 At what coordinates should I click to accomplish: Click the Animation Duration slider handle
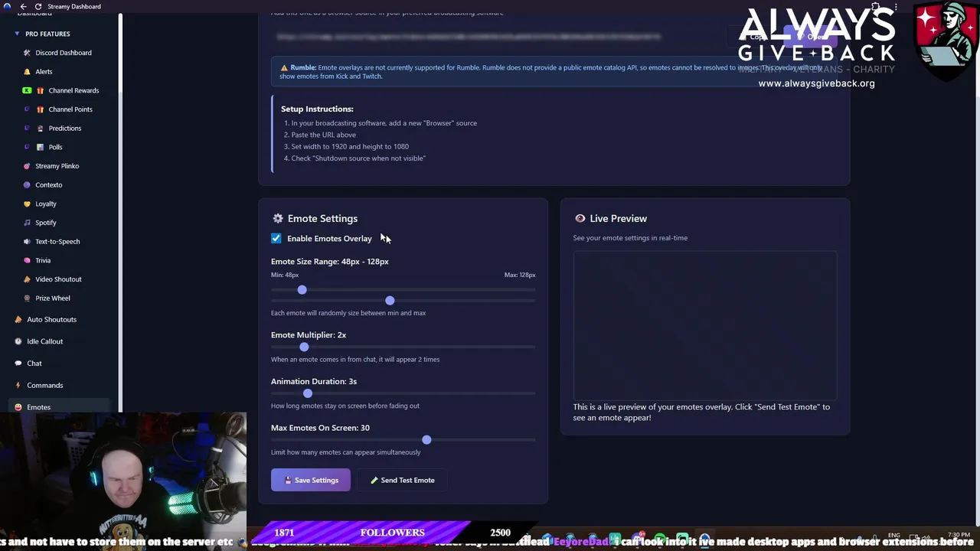coord(308,393)
